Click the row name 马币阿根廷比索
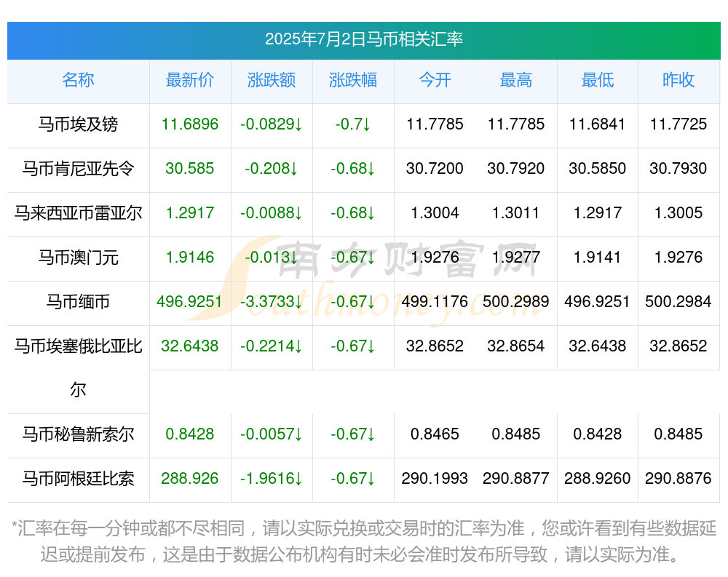The image size is (728, 577). [78, 479]
